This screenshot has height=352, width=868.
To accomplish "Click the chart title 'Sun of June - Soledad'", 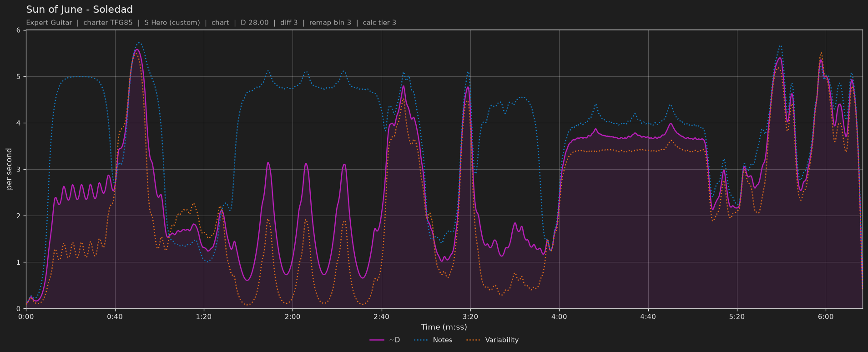I will (x=80, y=10).
